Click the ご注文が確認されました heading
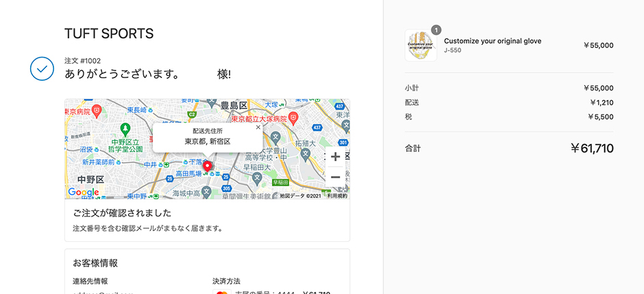This screenshot has height=294, width=644. 122,213
